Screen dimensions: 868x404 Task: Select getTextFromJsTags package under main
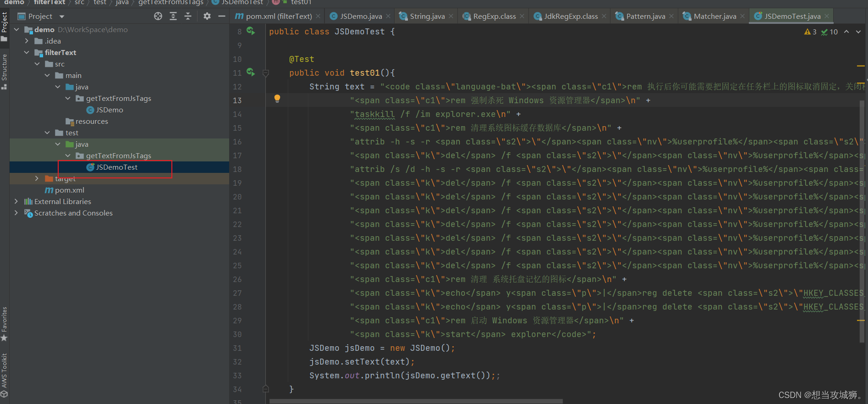pyautogui.click(x=118, y=98)
